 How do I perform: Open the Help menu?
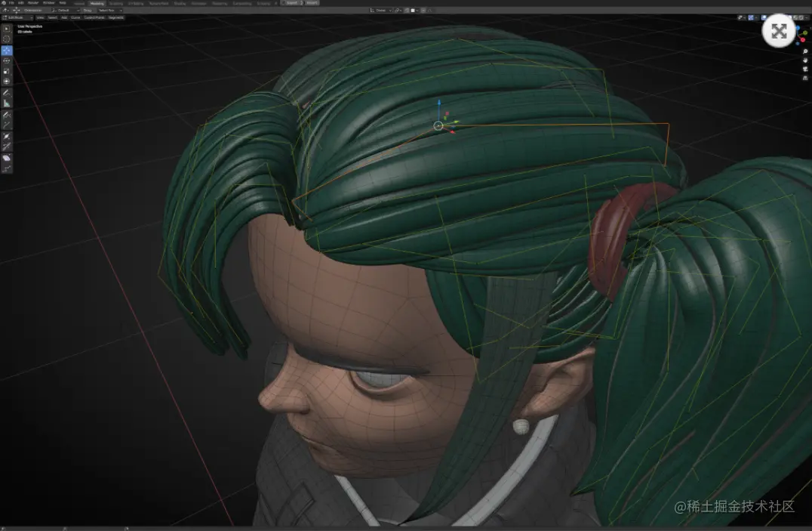63,3
